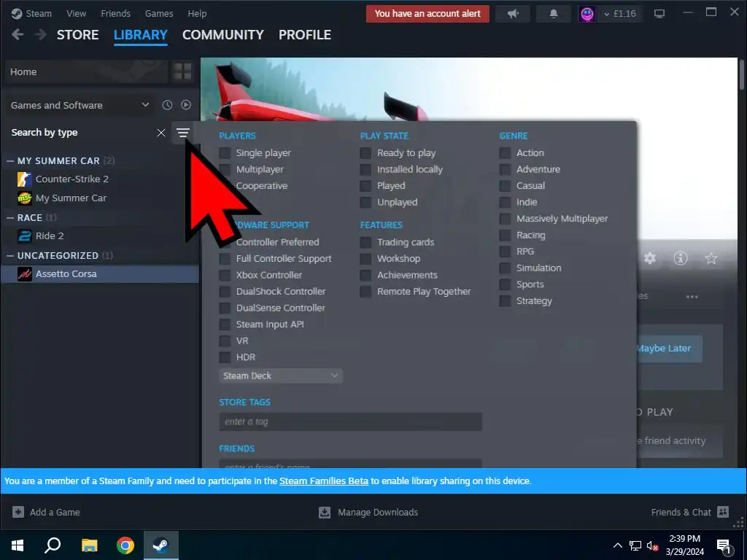Check Remote Play Together filter
Image resolution: width=747 pixels, height=560 pixels.
click(365, 292)
